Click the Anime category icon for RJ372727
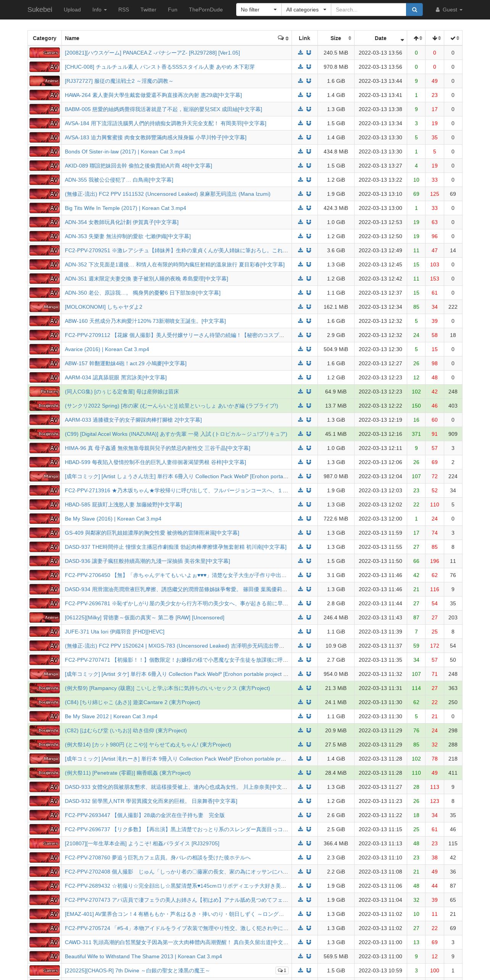This screenshot has width=490, height=980. [45, 81]
